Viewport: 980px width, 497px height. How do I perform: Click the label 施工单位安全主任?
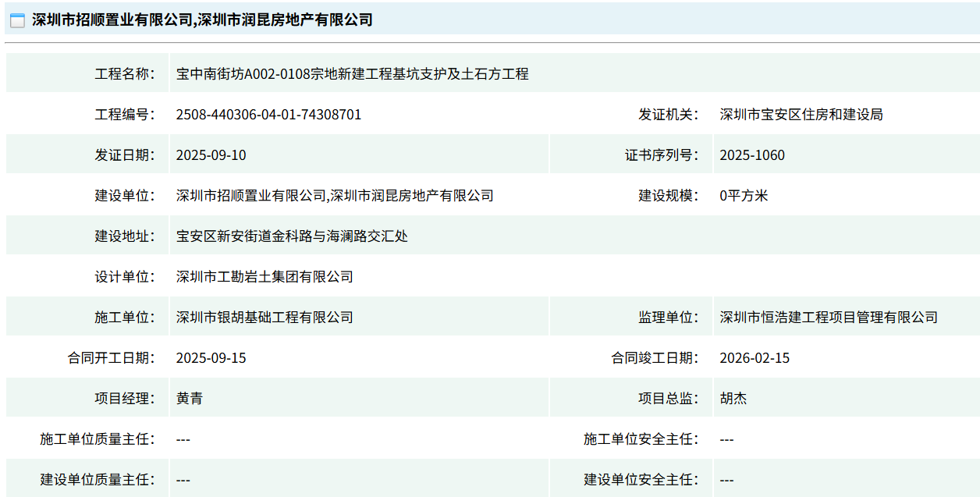[x=641, y=439]
